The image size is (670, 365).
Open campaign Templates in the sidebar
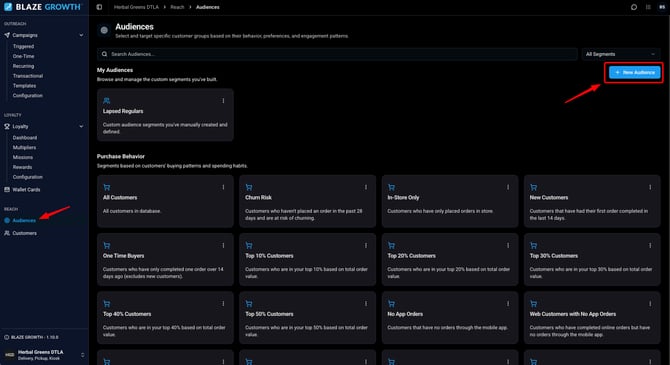tap(24, 85)
